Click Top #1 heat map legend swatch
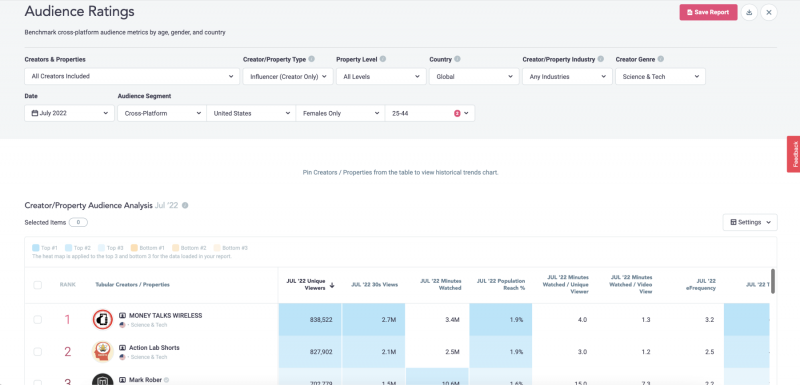This screenshot has width=800, height=385. pos(36,248)
